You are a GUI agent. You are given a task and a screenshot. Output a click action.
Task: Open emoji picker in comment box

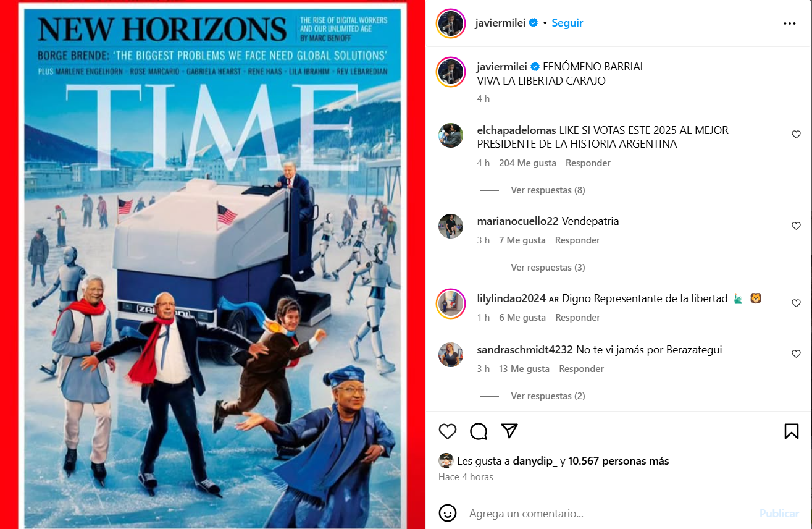448,513
